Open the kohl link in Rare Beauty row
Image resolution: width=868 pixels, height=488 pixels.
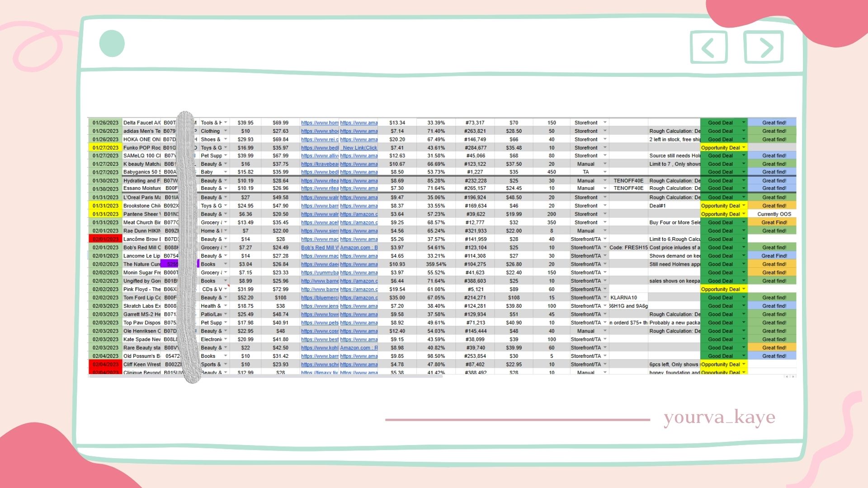320,348
